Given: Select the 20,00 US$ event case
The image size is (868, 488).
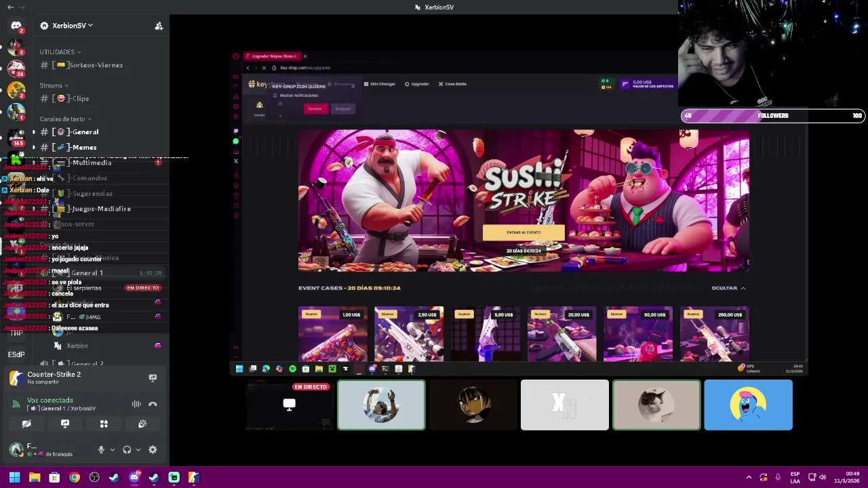Looking at the screenshot, I should point(561,333).
